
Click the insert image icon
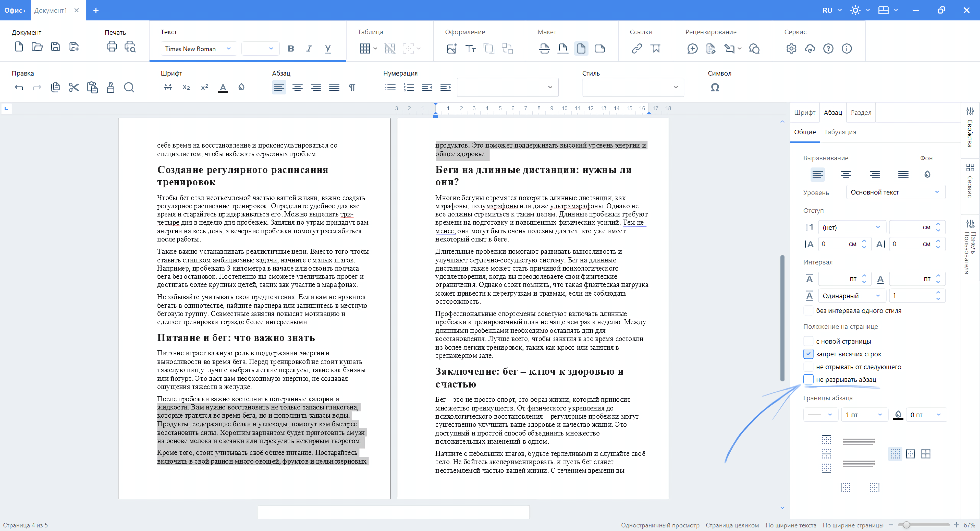click(x=451, y=48)
